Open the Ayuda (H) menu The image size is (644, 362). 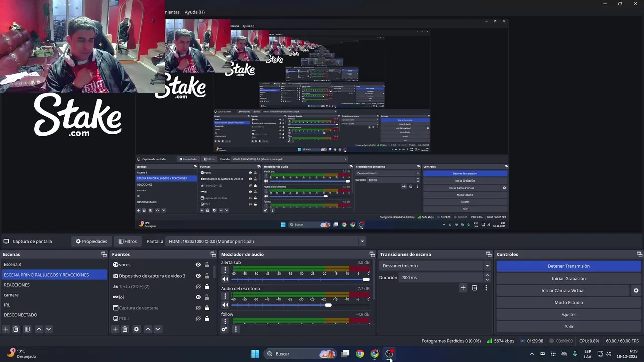(x=195, y=12)
